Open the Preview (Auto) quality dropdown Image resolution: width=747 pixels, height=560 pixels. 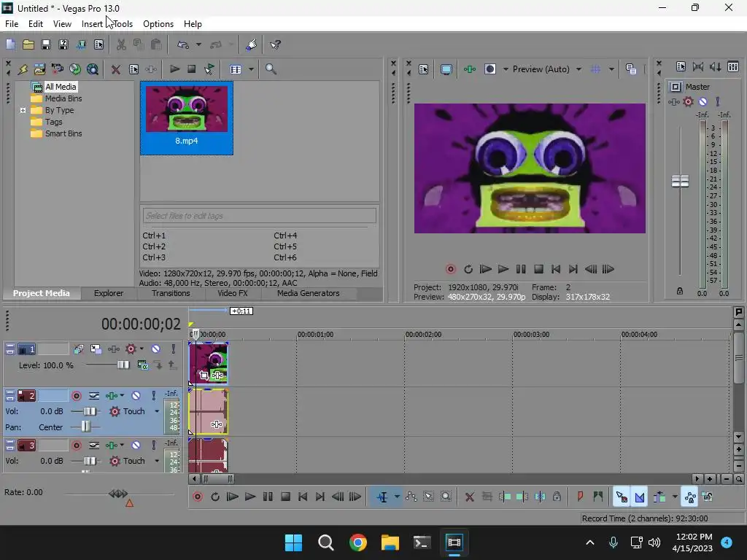578,69
